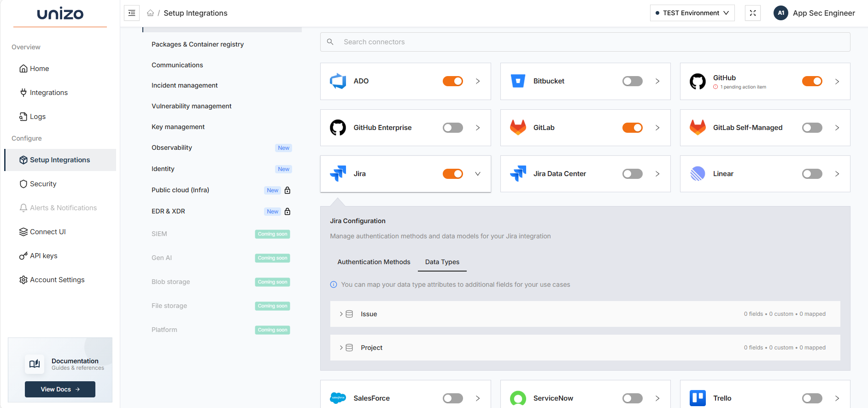
Task: Disable the ADO integration toggle
Action: point(453,81)
